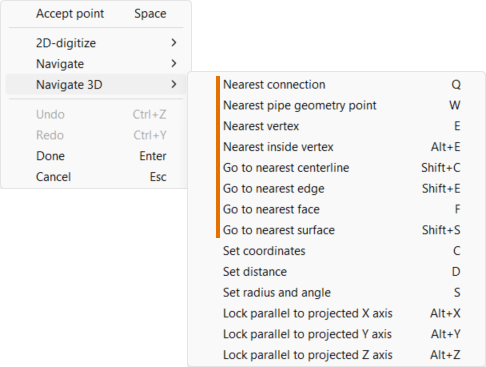This screenshot has width=486, height=367.
Task: Lock parallel to projected Y axis
Action: (337, 334)
